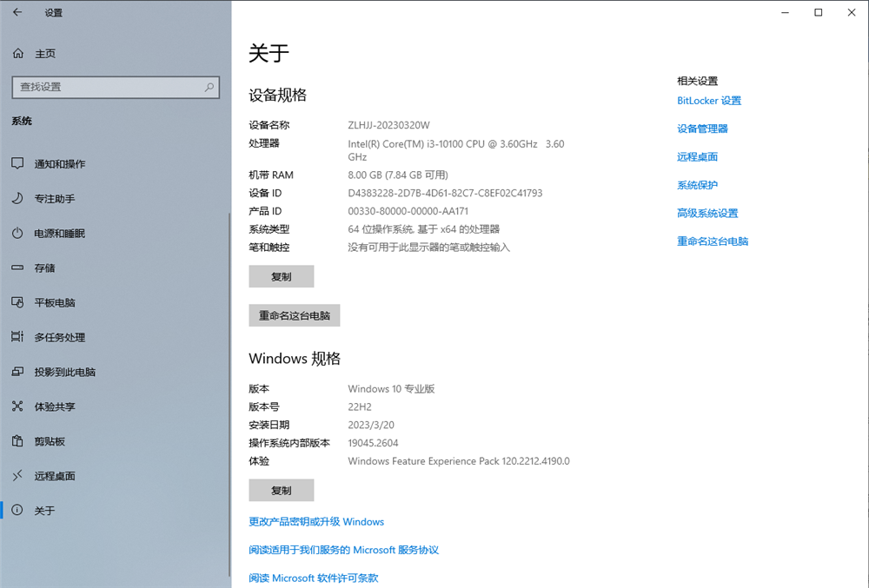This screenshot has width=869, height=588.
Task: Click the search magnifier icon
Action: pos(209,87)
